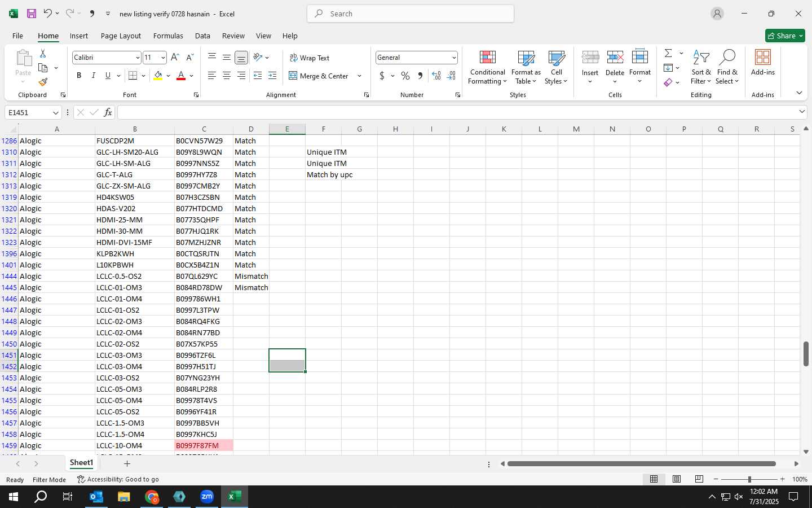Activate the Format Painter brush
The width and height of the screenshot is (812, 508).
[x=43, y=82]
